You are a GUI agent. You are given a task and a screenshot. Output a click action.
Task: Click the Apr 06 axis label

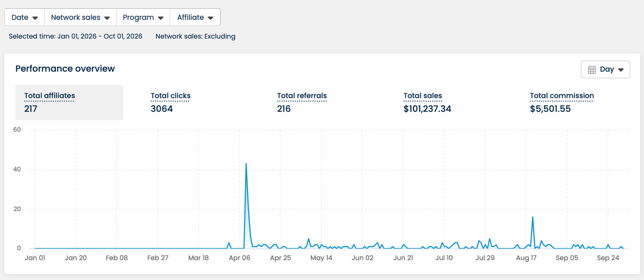239,258
